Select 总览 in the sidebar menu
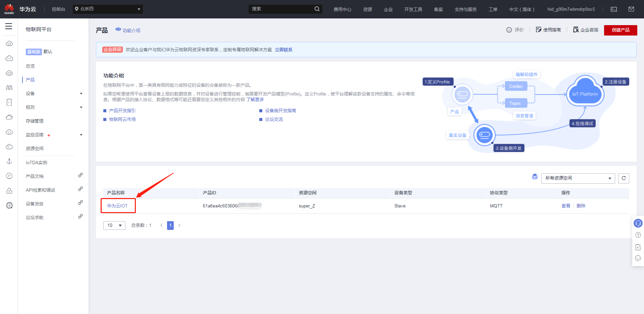 coord(30,66)
